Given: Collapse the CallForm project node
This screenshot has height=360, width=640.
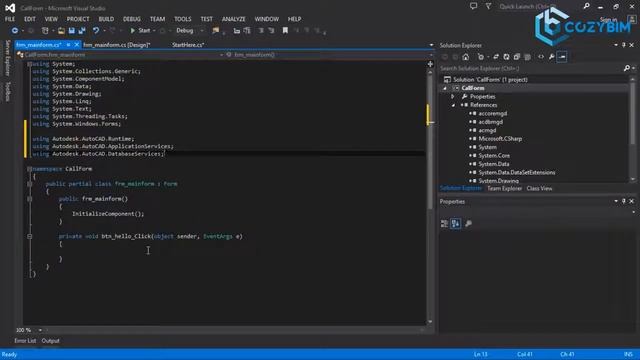Looking at the screenshot, I should [x=445, y=88].
